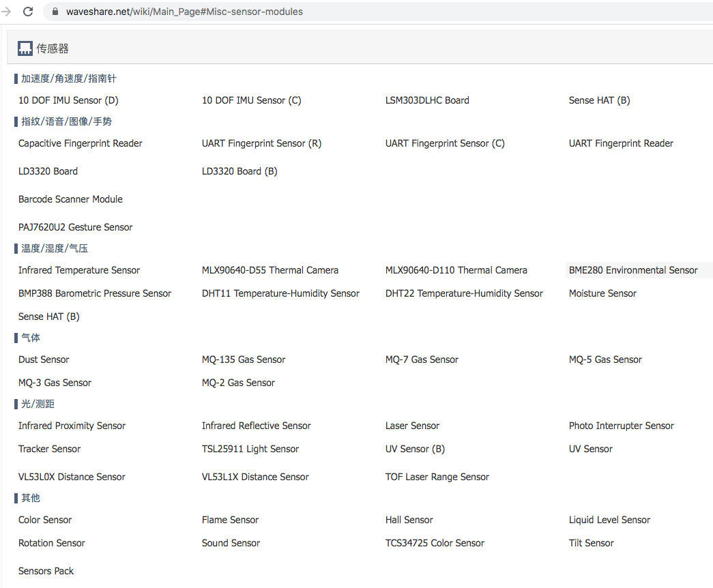The image size is (713, 588).
Task: Open the plain Color Sensor link
Action: click(x=44, y=520)
